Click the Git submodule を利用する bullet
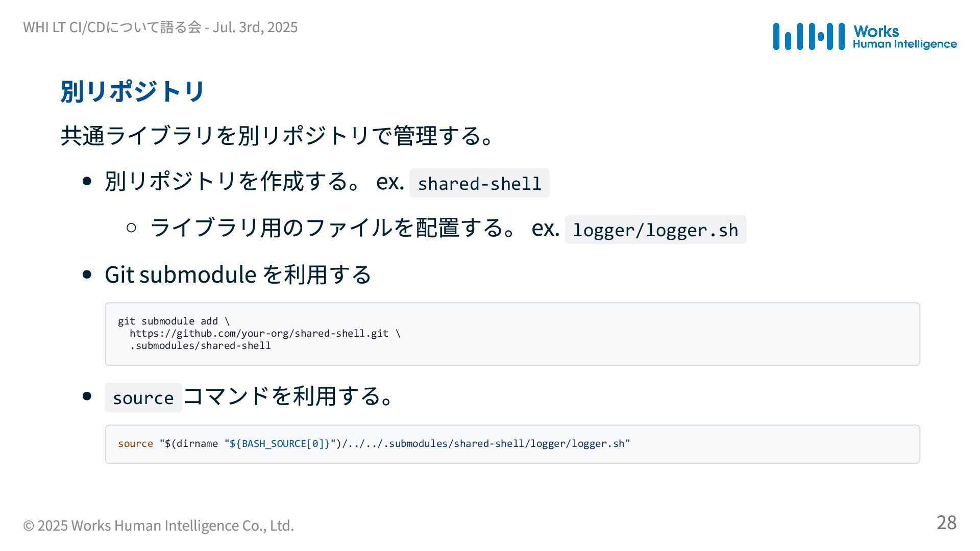This screenshot has height=551, width=980. [x=238, y=274]
